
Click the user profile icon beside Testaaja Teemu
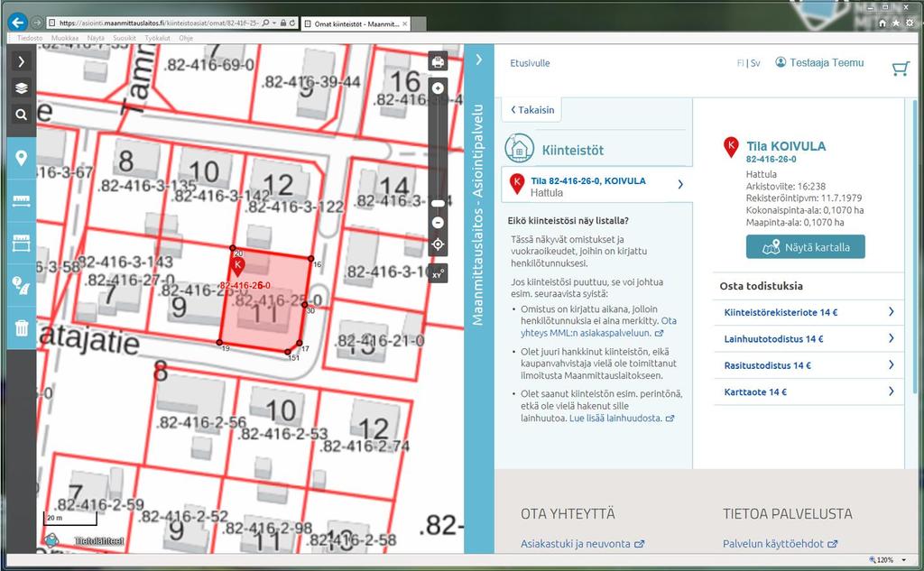tap(781, 62)
